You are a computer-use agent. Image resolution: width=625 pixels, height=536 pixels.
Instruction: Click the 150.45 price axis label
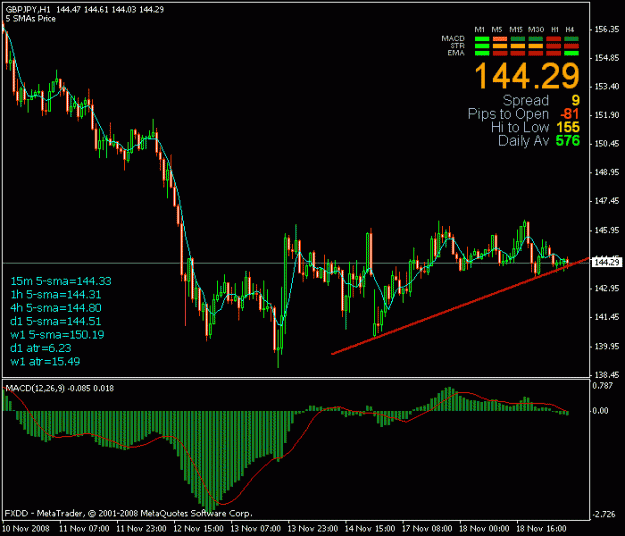pyautogui.click(x=607, y=143)
